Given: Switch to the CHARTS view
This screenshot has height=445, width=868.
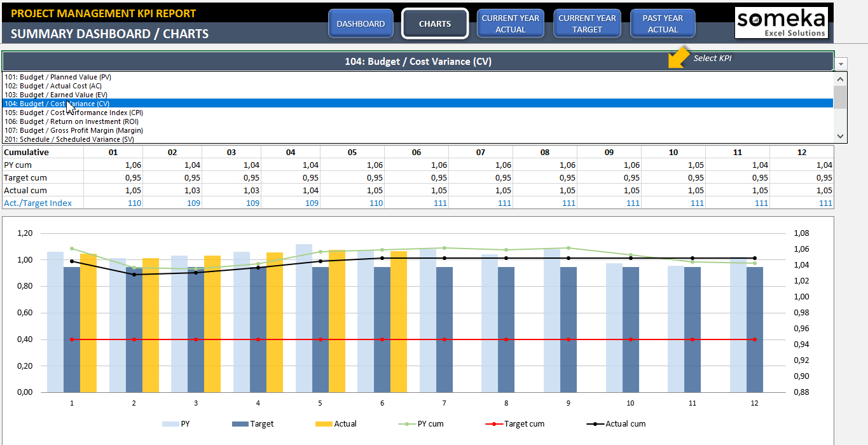Looking at the screenshot, I should coord(435,24).
